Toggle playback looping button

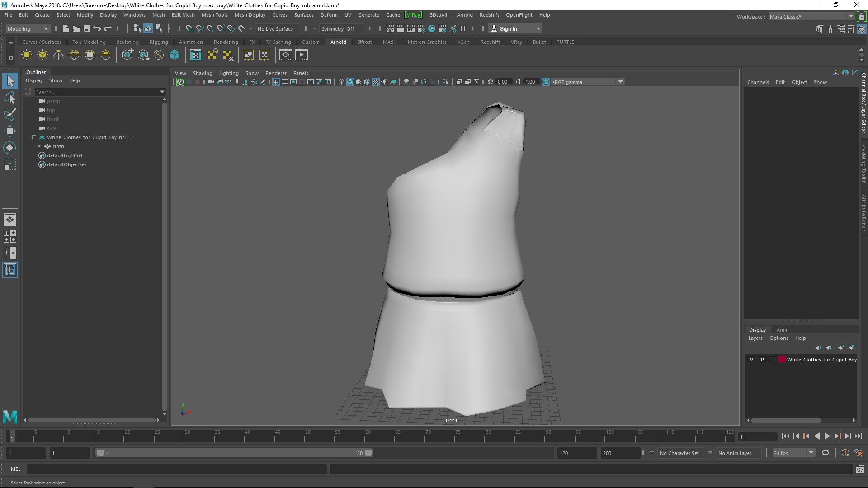pyautogui.click(x=826, y=453)
